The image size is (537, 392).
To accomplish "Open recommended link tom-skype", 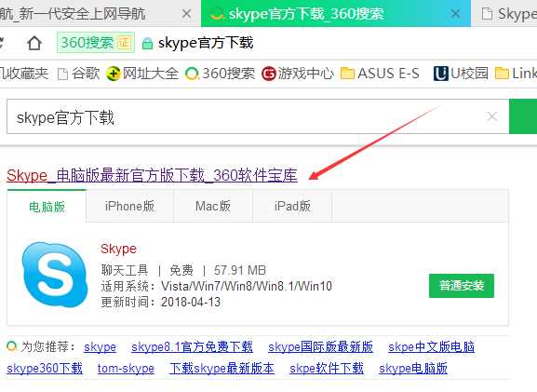I will click(126, 369).
